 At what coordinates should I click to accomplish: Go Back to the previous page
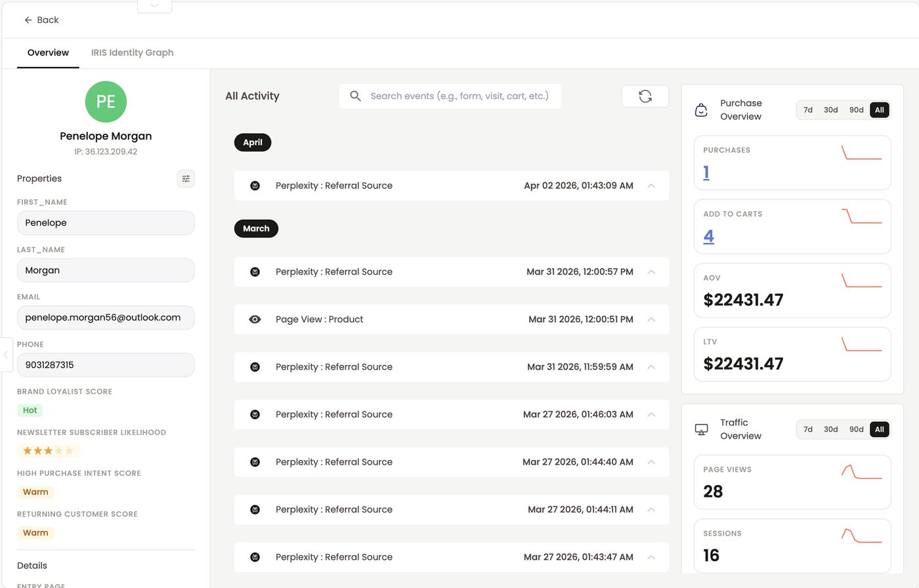[x=41, y=20]
